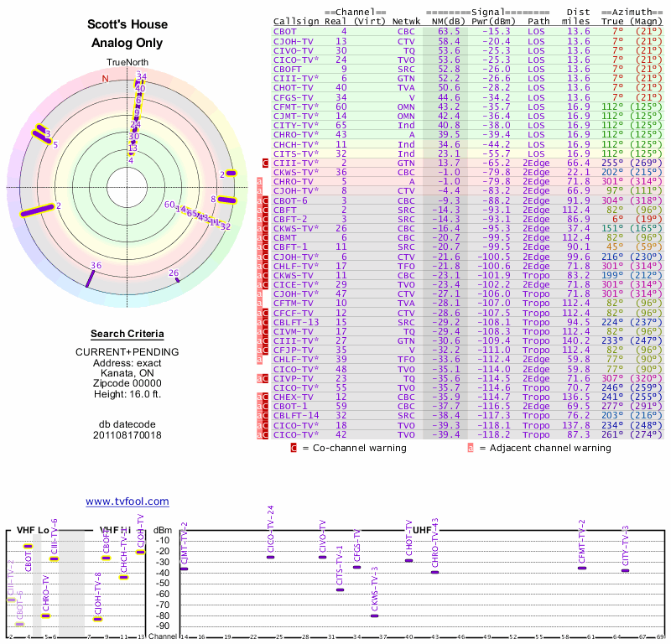Click the CICO-TV-24 label in spectrum chart
Image resolution: width=671 pixels, height=644 pixels.
tap(270, 529)
